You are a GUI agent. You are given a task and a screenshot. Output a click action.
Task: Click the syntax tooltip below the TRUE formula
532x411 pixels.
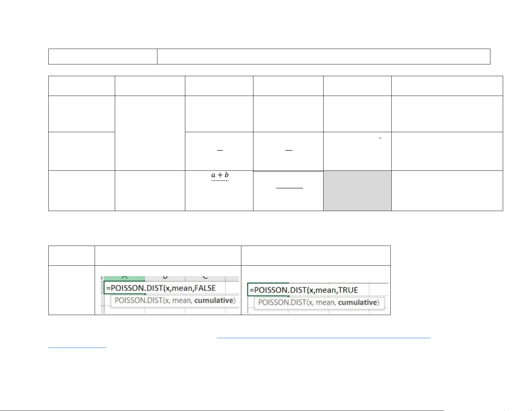318,303
